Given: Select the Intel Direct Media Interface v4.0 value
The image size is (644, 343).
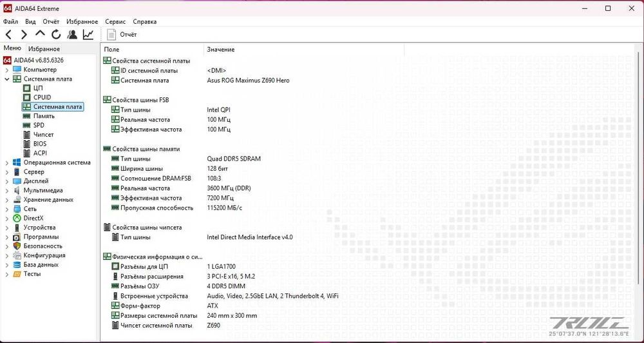Looking at the screenshot, I should click(x=250, y=237).
